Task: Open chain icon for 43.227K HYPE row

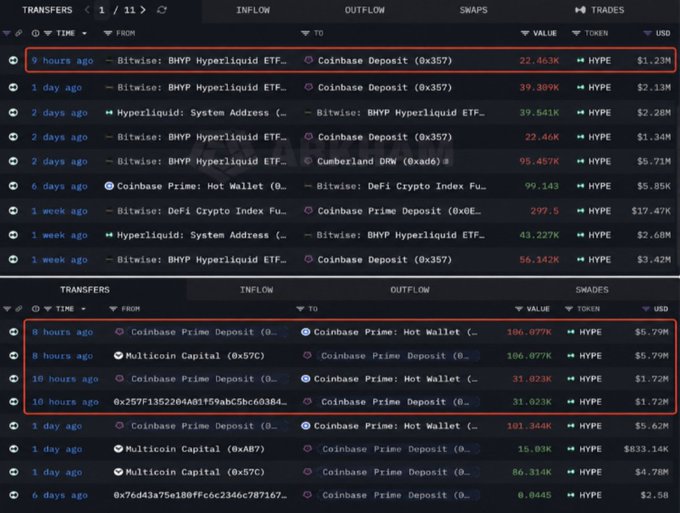Action: (x=13, y=235)
